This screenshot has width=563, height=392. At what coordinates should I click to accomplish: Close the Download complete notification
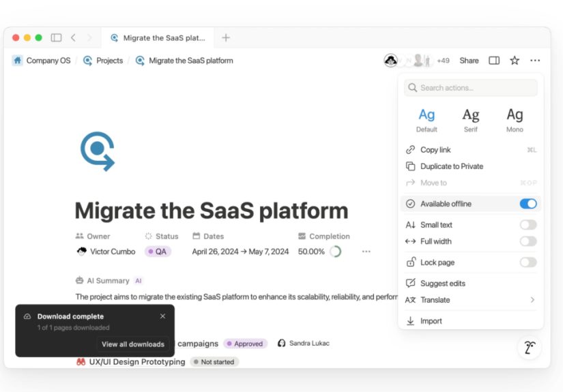pyautogui.click(x=162, y=316)
